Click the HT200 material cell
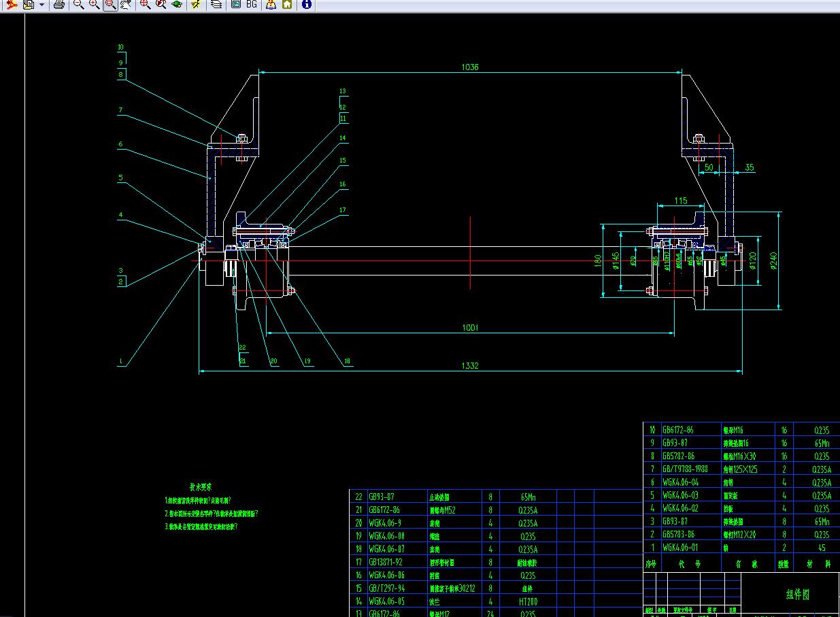The height and width of the screenshot is (617, 840). (x=528, y=601)
